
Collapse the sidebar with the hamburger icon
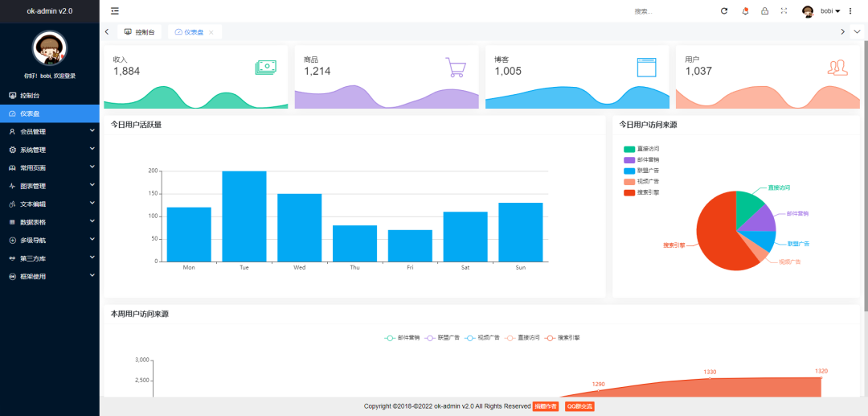(115, 10)
